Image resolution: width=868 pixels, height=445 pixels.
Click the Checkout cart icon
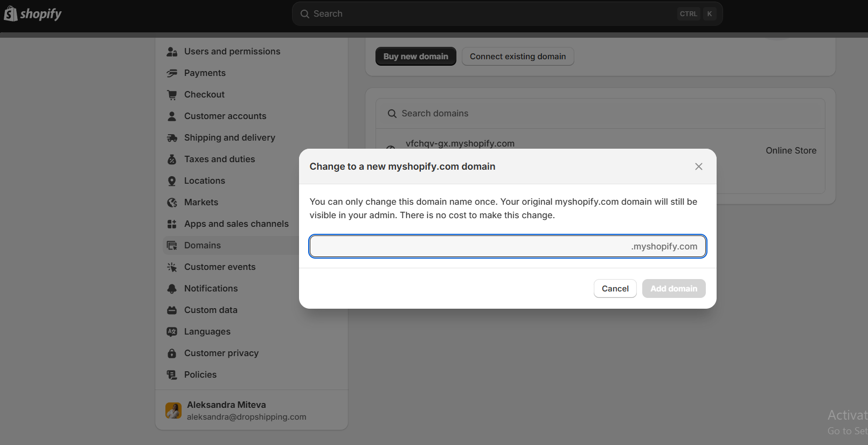coord(172,95)
